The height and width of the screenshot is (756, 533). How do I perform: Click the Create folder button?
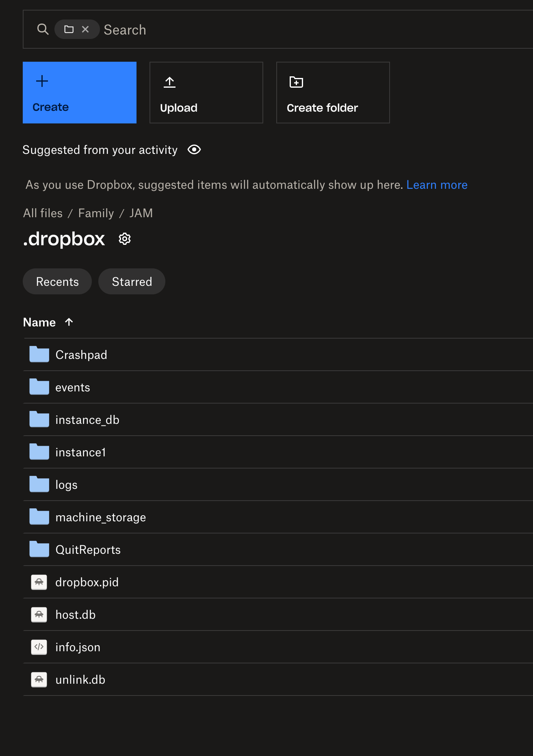pos(333,93)
